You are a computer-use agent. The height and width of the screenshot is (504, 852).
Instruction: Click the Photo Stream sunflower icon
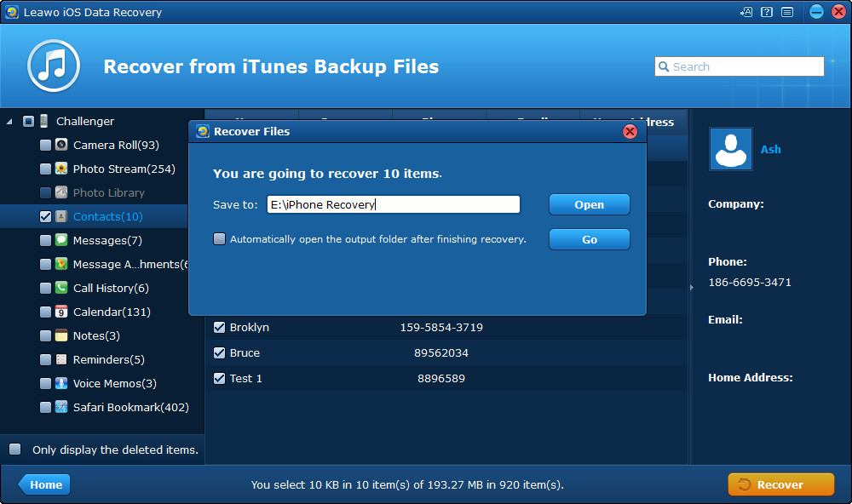(61, 169)
